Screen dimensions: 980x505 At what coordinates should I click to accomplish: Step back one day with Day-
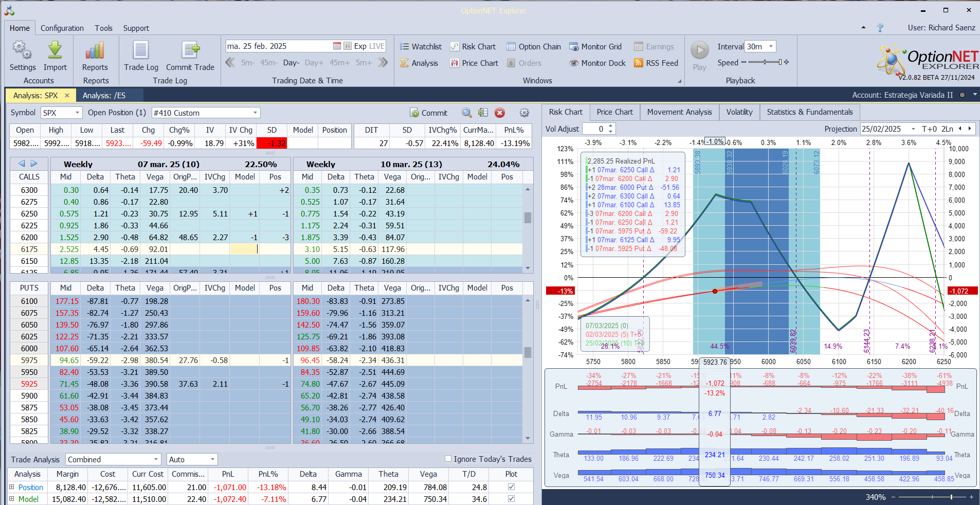point(291,63)
